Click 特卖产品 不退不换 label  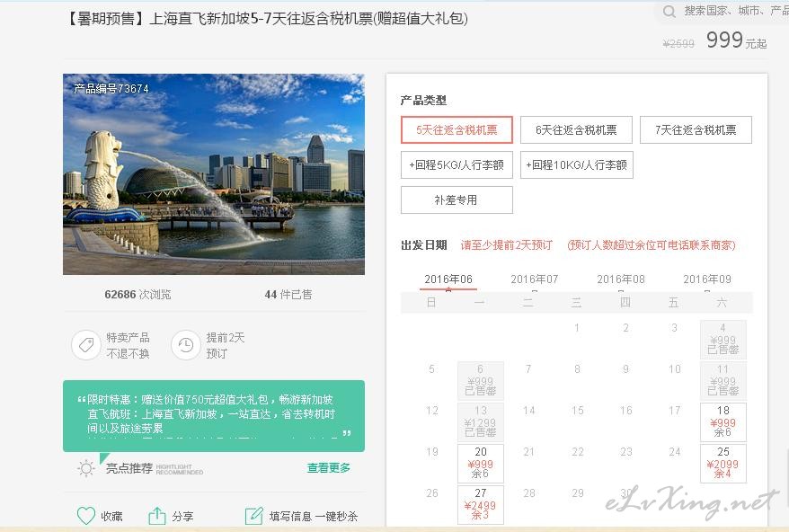coord(128,345)
